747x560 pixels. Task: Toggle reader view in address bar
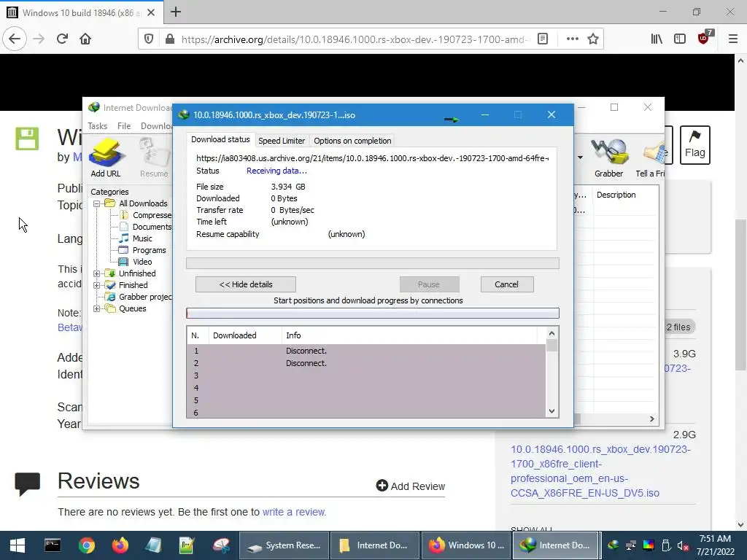click(543, 39)
